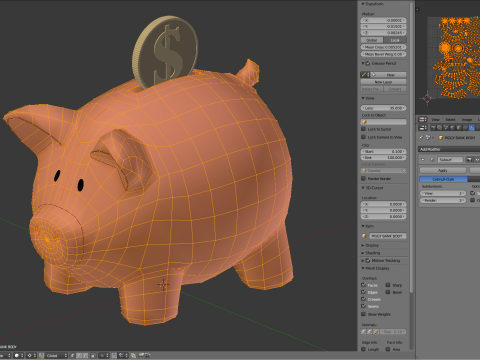This screenshot has width=480, height=360.
Task: Collapse the Mesh Display panel
Action: [x=363, y=268]
